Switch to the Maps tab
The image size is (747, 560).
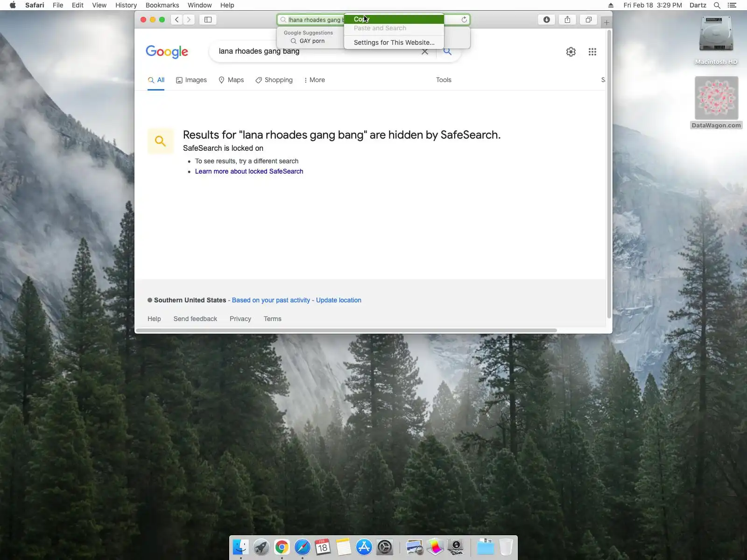(x=231, y=80)
